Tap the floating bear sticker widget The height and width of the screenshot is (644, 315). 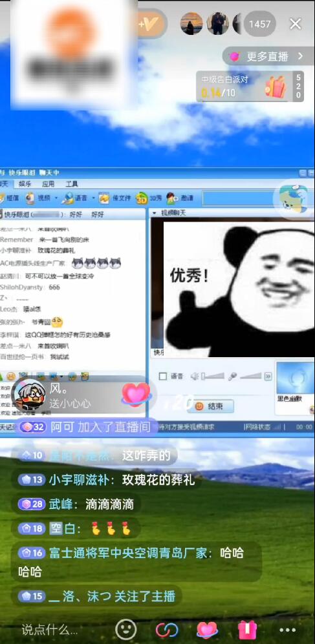pyautogui.click(x=294, y=199)
